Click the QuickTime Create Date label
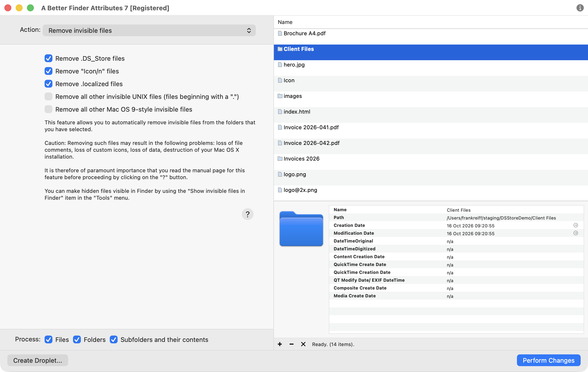 tap(360, 264)
